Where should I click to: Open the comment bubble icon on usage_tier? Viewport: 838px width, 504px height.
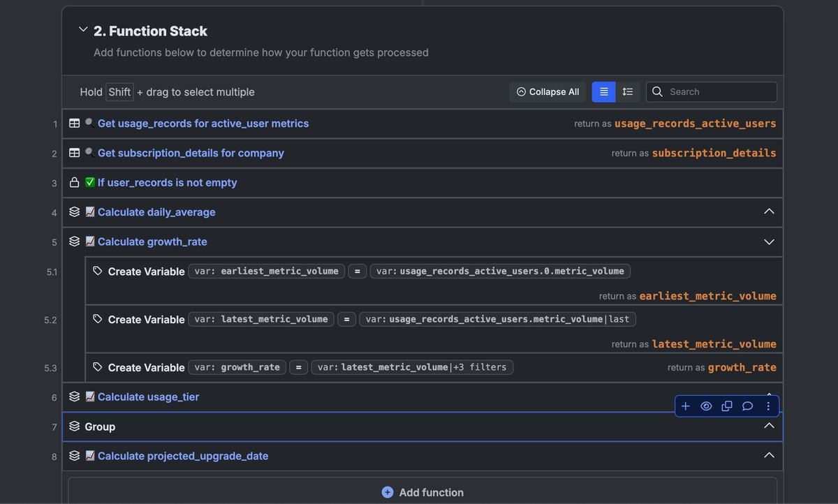click(748, 406)
